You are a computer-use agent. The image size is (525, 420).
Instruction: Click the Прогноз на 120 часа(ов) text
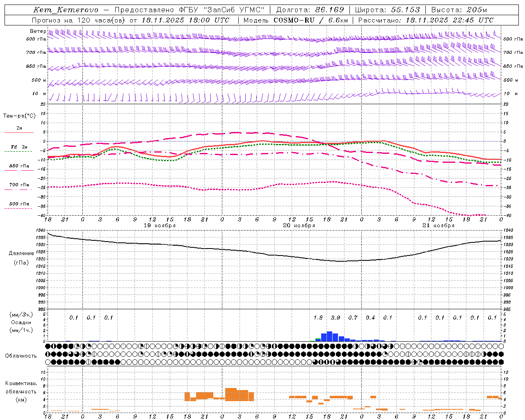(x=79, y=20)
